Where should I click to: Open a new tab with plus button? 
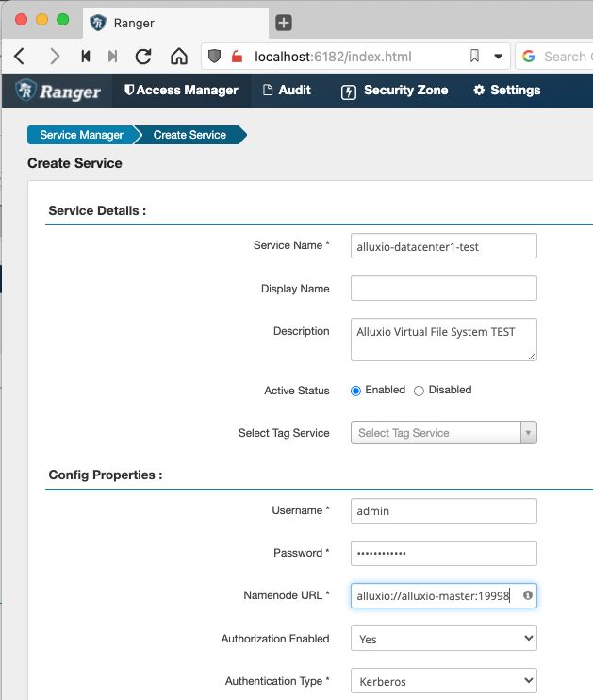[x=284, y=23]
